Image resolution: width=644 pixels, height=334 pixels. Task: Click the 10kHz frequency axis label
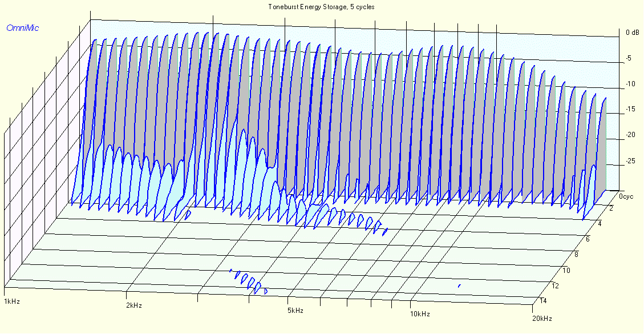pos(420,314)
